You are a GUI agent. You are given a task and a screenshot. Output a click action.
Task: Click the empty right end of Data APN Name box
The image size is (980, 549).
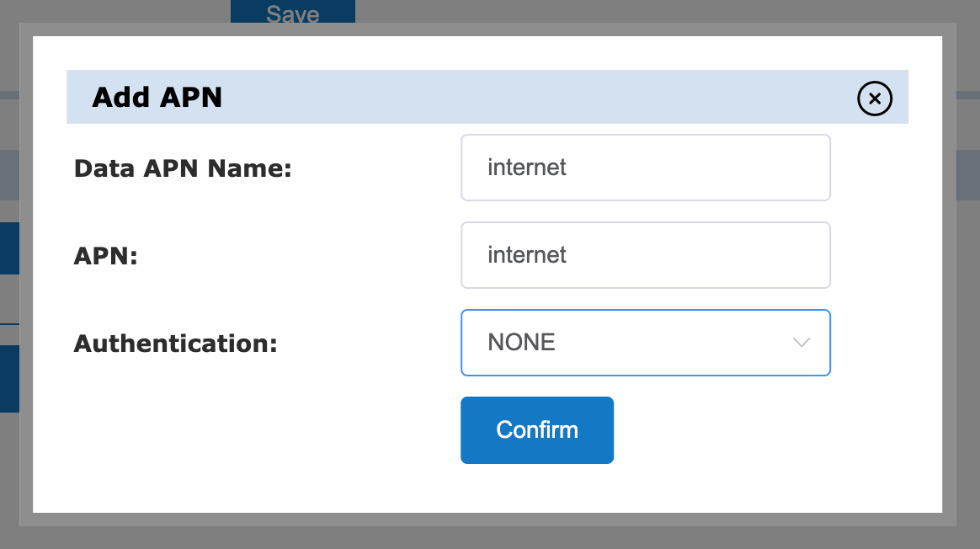[x=758, y=168]
